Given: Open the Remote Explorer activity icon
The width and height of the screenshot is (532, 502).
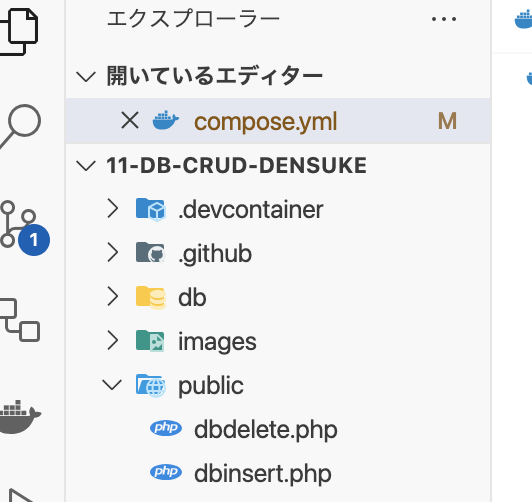Looking at the screenshot, I should click(x=20, y=320).
